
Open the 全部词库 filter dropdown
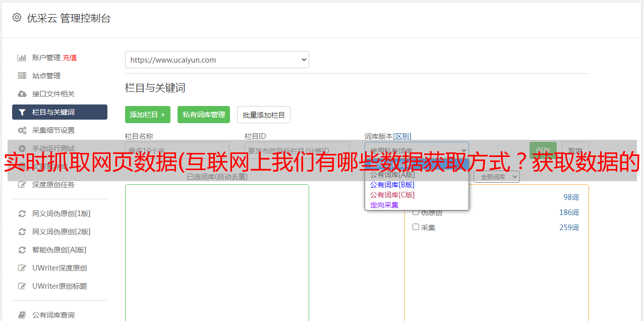click(497, 177)
